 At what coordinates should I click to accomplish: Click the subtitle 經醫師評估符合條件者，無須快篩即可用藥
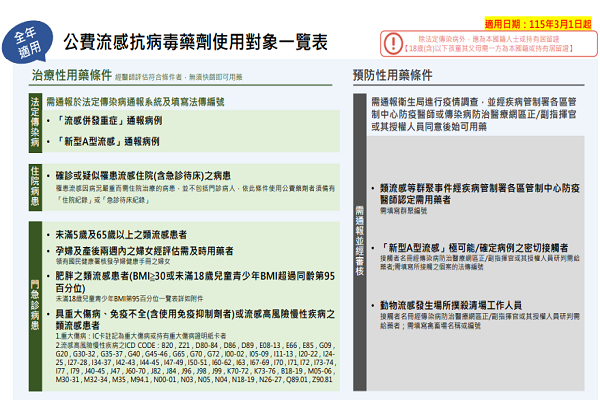pos(179,77)
